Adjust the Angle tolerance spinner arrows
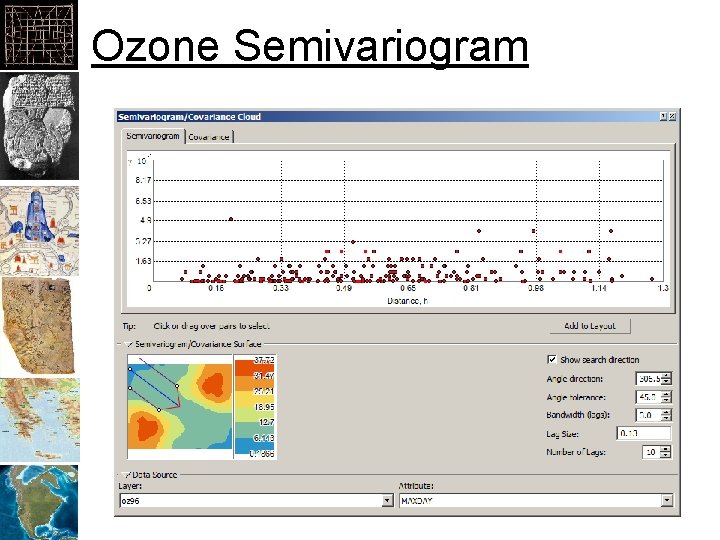Image resolution: width=720 pixels, height=540 pixels. (666, 397)
